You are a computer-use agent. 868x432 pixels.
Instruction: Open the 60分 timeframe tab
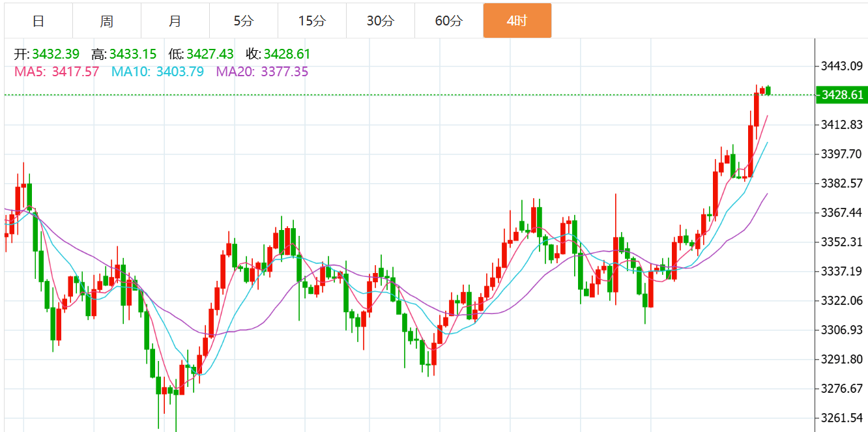click(x=449, y=21)
